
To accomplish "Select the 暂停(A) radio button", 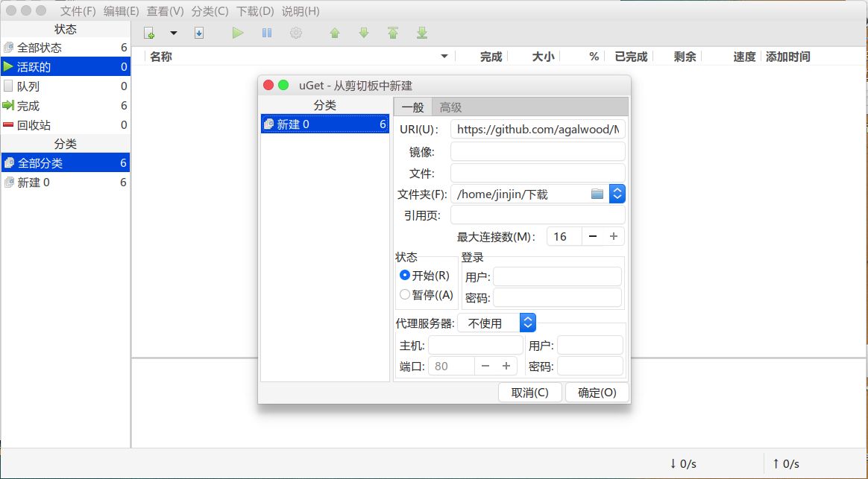I will (x=405, y=295).
